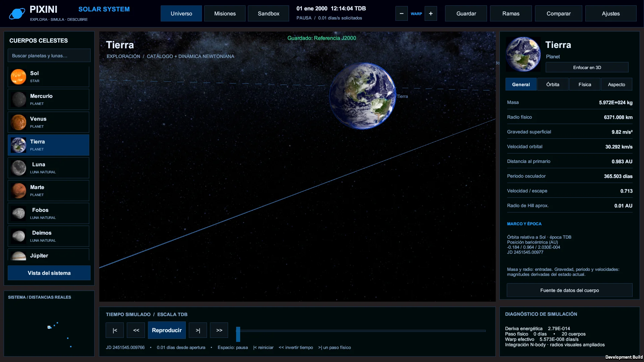
Task: Open the Aspecto info tab
Action: [616, 84]
